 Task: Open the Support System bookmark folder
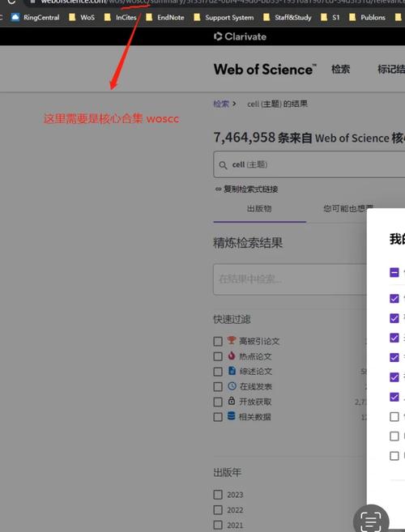(x=224, y=17)
